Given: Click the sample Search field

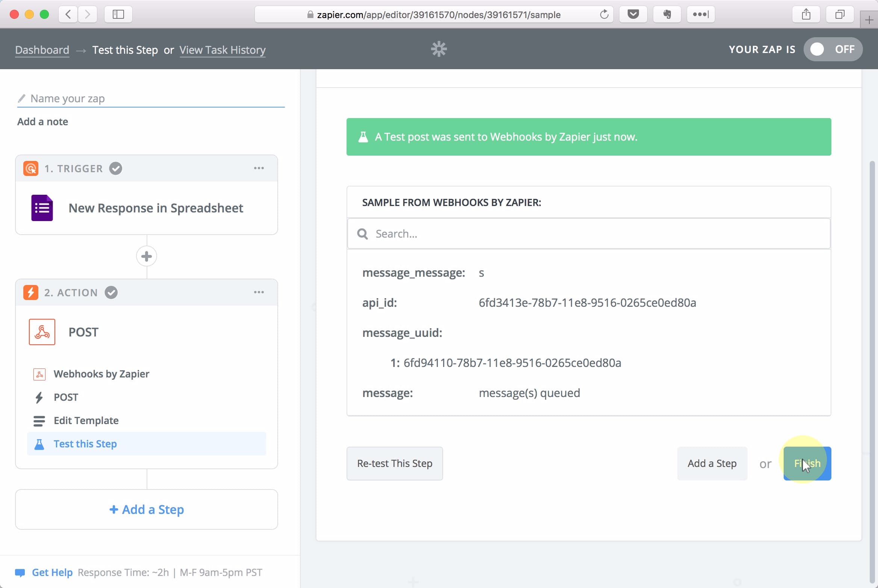Looking at the screenshot, I should point(589,234).
